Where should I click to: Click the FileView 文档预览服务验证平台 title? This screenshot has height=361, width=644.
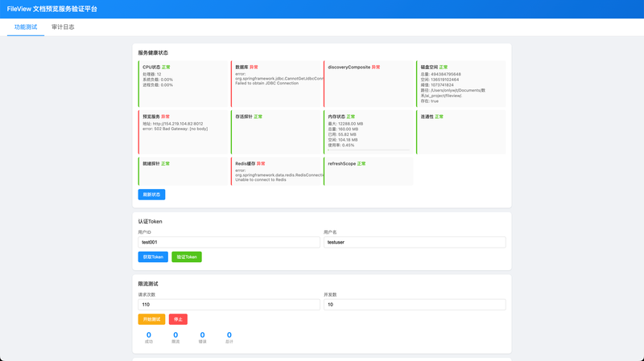(52, 9)
